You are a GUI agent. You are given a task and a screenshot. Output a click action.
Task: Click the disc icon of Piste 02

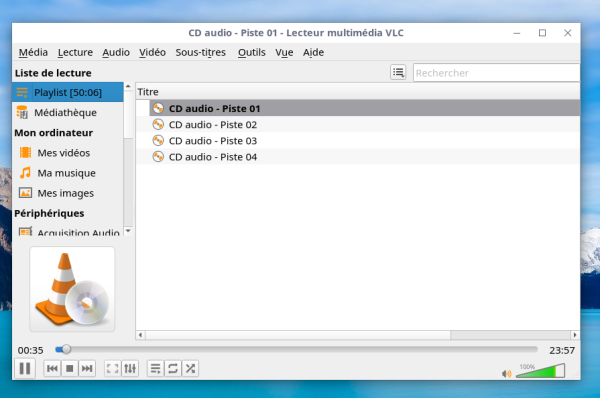tap(158, 124)
